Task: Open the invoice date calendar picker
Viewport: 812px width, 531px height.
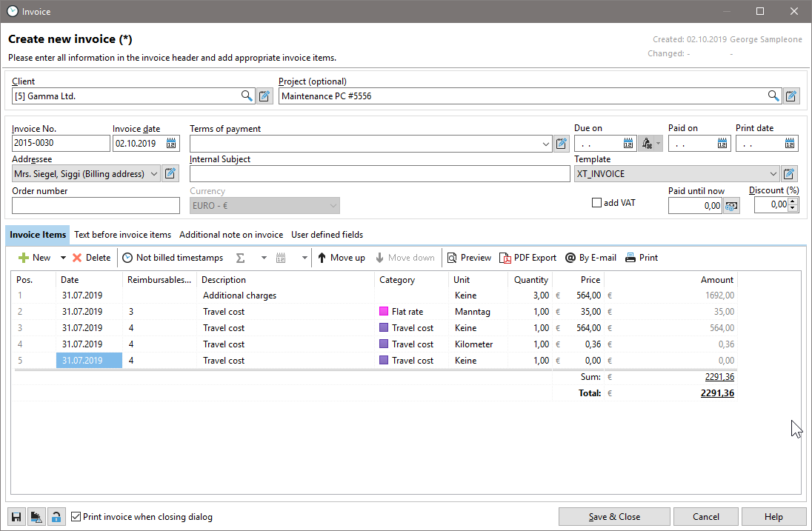Action: click(x=172, y=144)
